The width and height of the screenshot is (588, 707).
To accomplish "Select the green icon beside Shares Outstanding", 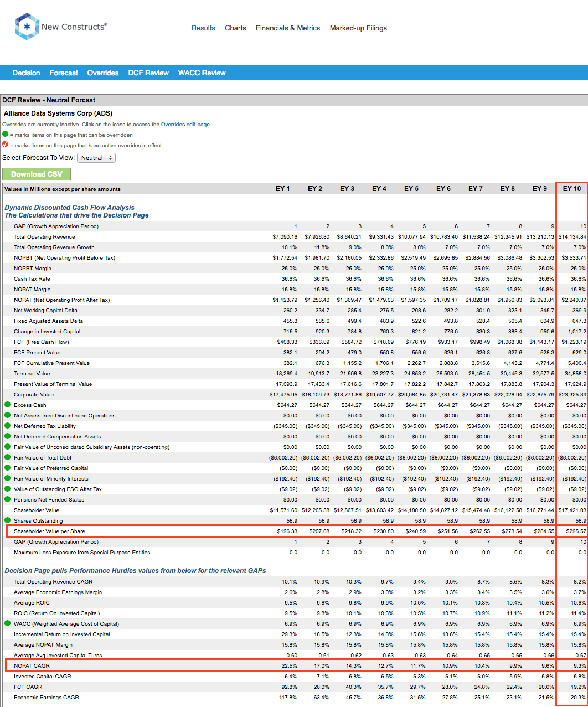I will [x=8, y=521].
